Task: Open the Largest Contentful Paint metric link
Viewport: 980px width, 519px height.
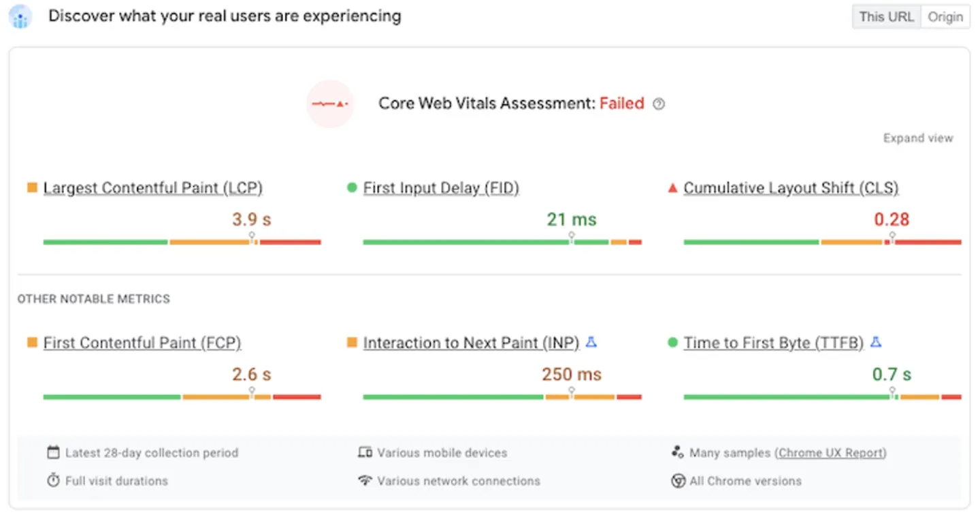Action: [152, 187]
